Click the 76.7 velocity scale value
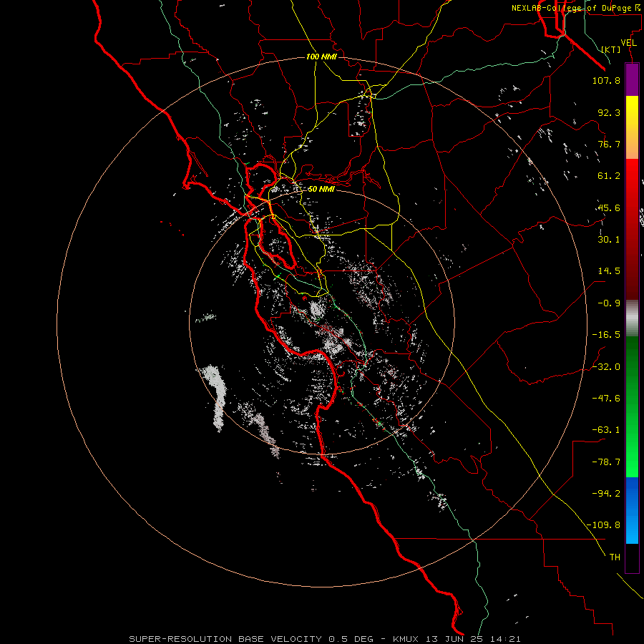Viewport: 644px width, 644px height. pyautogui.click(x=609, y=144)
